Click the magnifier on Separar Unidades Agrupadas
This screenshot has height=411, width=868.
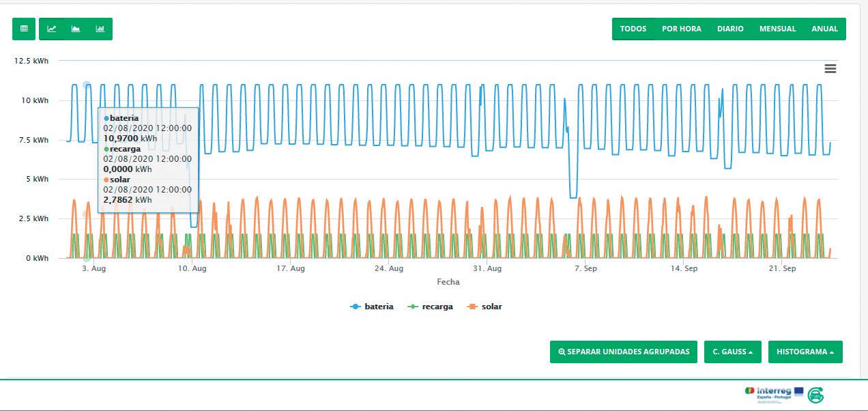[562, 352]
